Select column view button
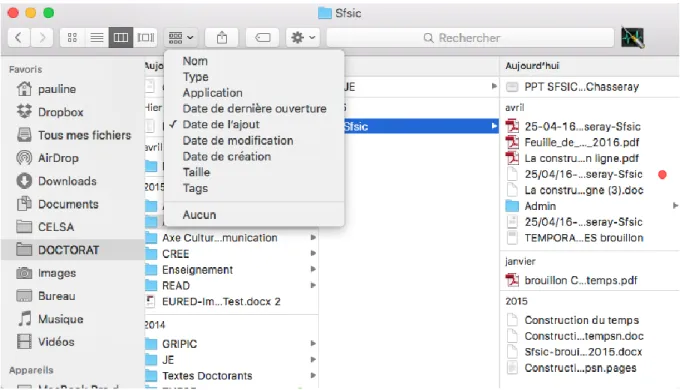680x390 pixels. (x=121, y=38)
